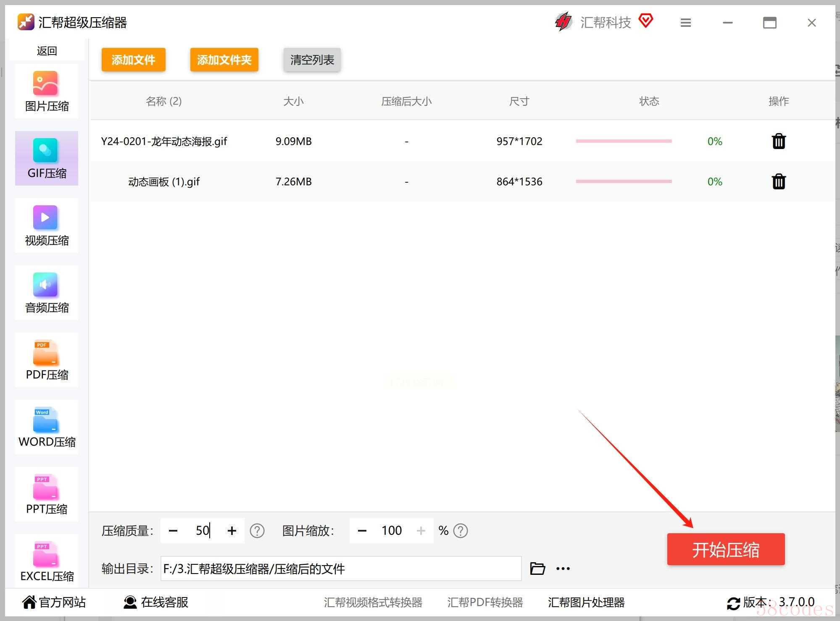
Task: Close the 汇帮超级压缩器 window
Action: (812, 23)
